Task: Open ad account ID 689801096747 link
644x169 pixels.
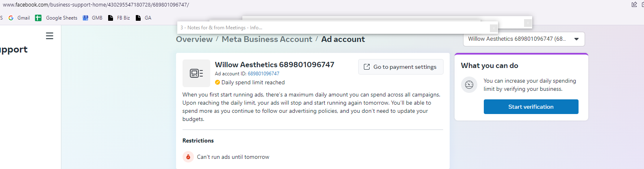Action: click(x=263, y=74)
